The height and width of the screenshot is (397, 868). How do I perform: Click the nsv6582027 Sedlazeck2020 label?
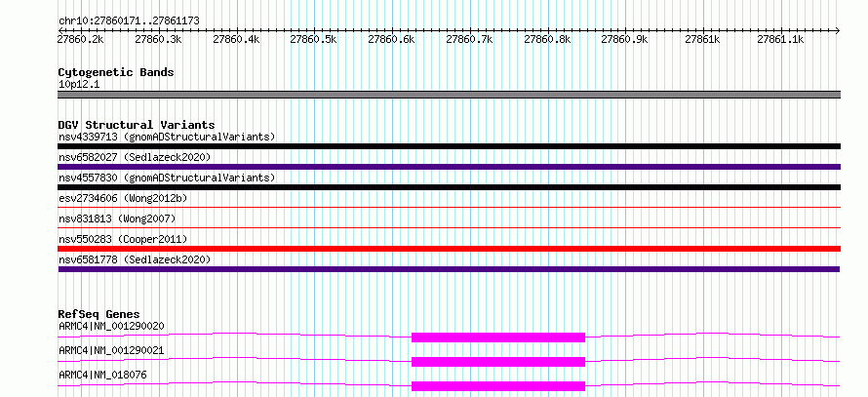point(135,157)
